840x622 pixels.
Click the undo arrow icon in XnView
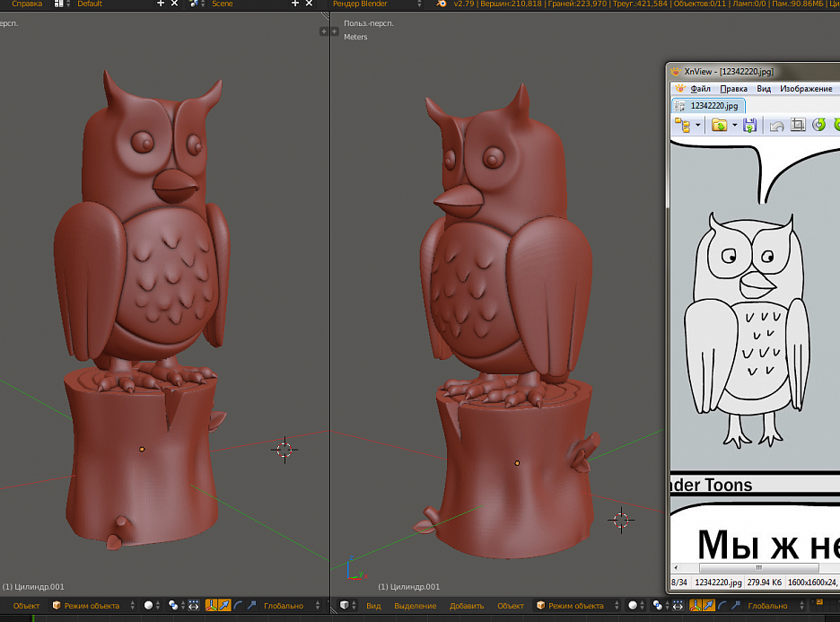777,126
